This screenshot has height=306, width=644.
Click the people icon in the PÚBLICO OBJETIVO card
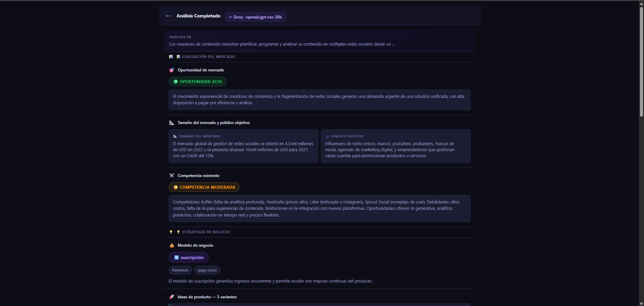click(x=327, y=136)
